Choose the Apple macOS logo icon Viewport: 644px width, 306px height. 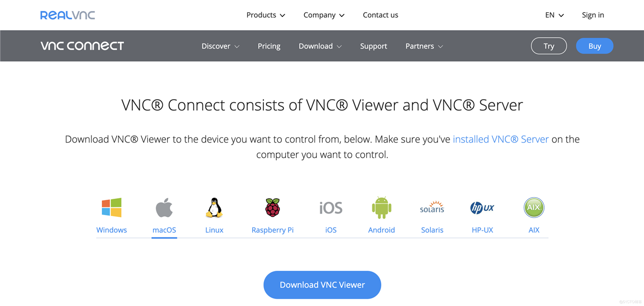(164, 208)
